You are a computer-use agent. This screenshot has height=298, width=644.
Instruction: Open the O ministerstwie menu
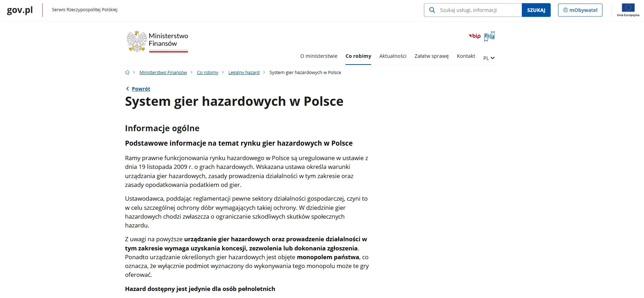(319, 56)
